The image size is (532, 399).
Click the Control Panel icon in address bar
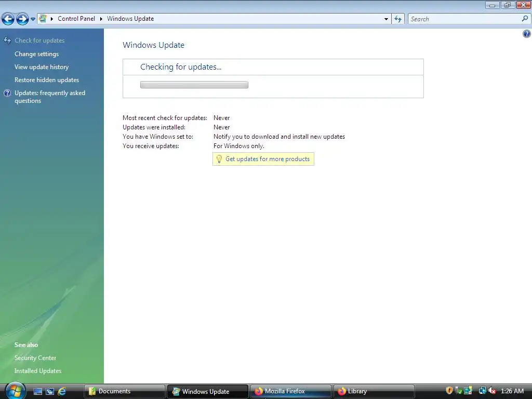43,18
